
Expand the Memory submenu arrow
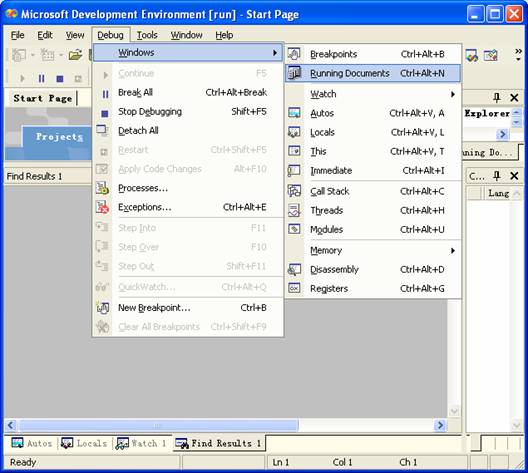453,250
